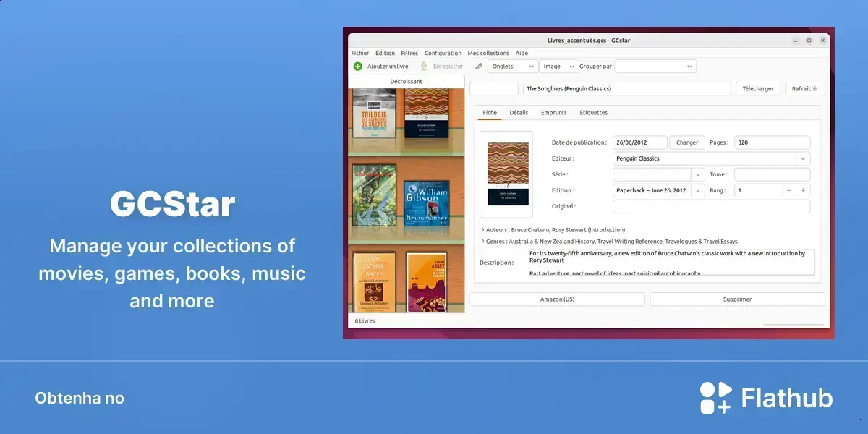The image size is (868, 434).
Task: Click the Rafraîchir button
Action: pos(805,88)
